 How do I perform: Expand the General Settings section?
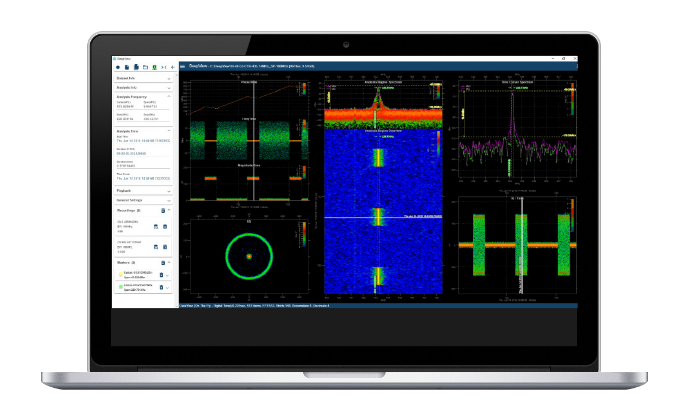(169, 200)
